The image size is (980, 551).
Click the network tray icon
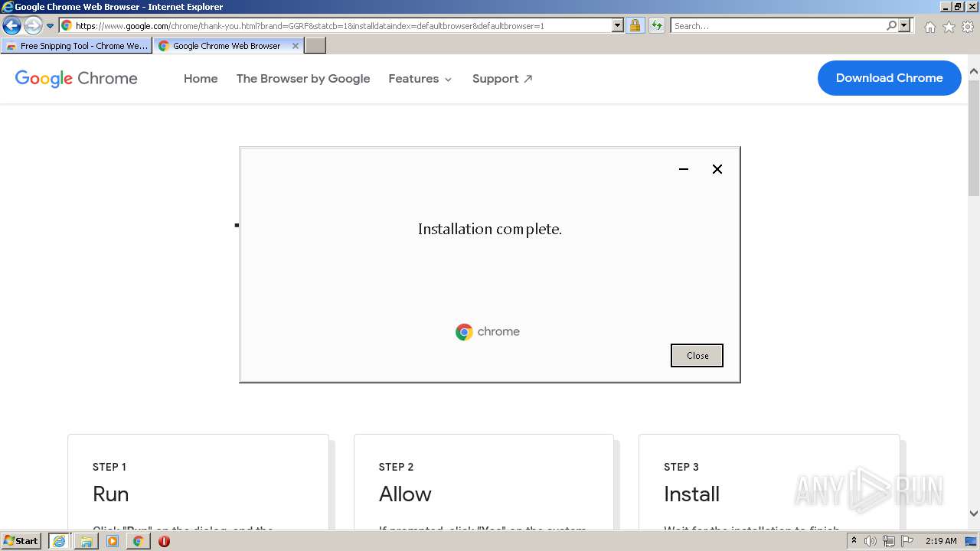click(889, 541)
